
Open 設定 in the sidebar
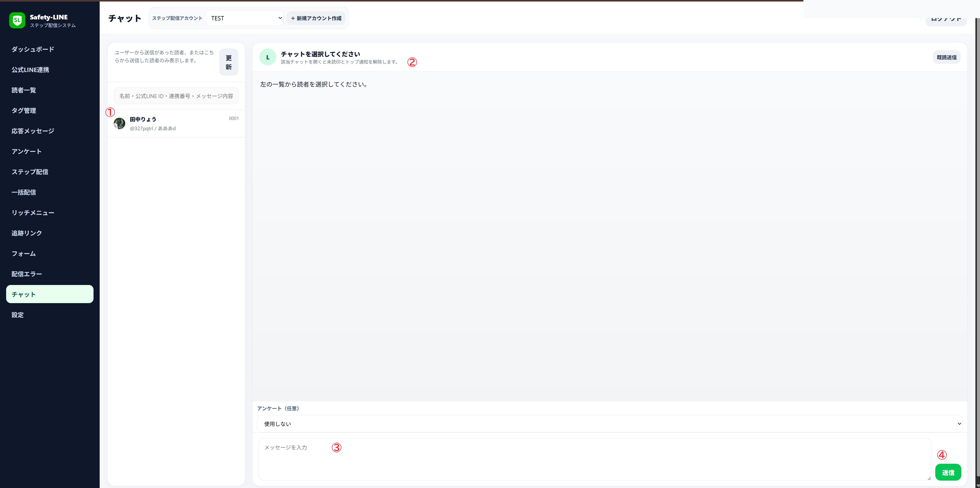[50, 315]
